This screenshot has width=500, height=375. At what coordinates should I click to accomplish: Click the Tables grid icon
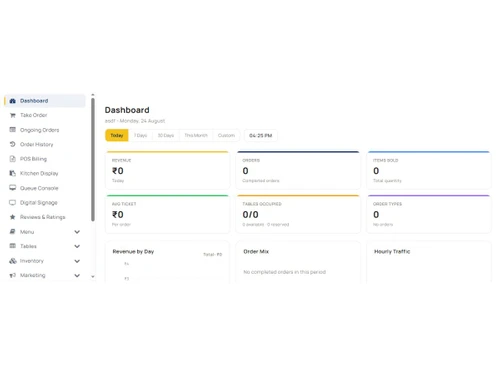coord(13,246)
